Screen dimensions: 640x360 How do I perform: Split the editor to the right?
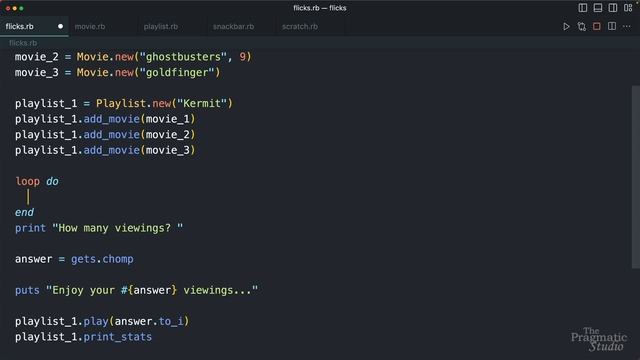[612, 27]
